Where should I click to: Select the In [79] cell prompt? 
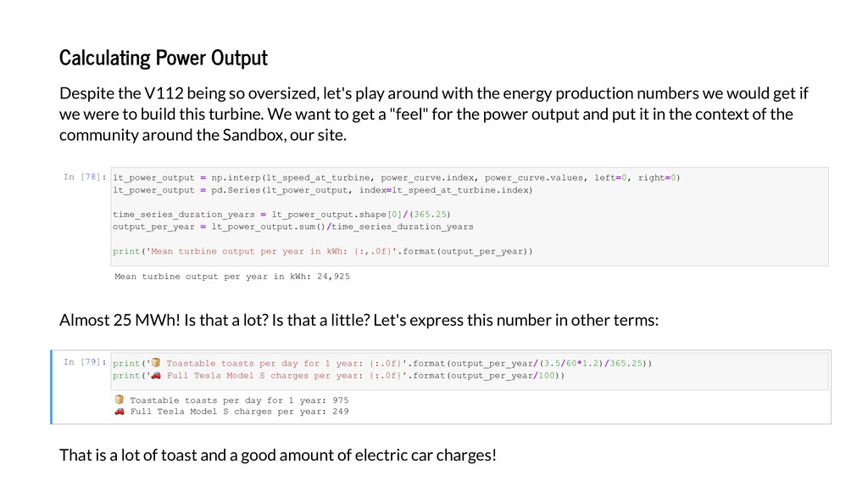(x=84, y=361)
